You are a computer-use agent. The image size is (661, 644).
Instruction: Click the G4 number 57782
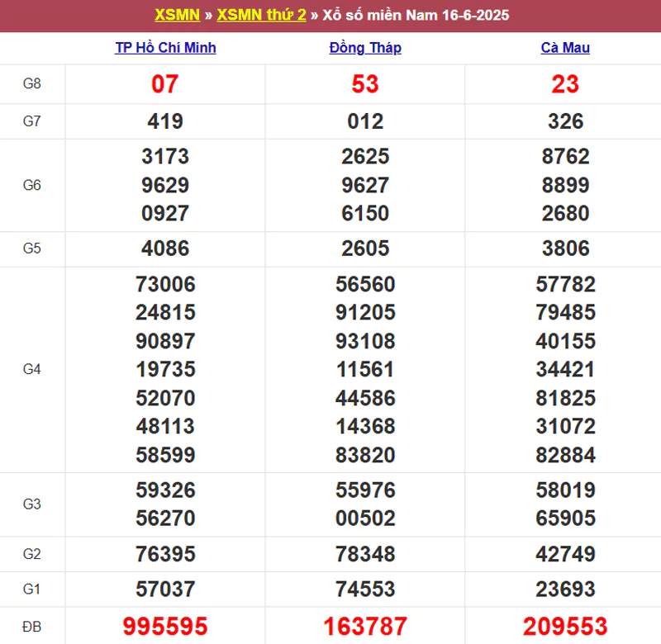point(565,284)
